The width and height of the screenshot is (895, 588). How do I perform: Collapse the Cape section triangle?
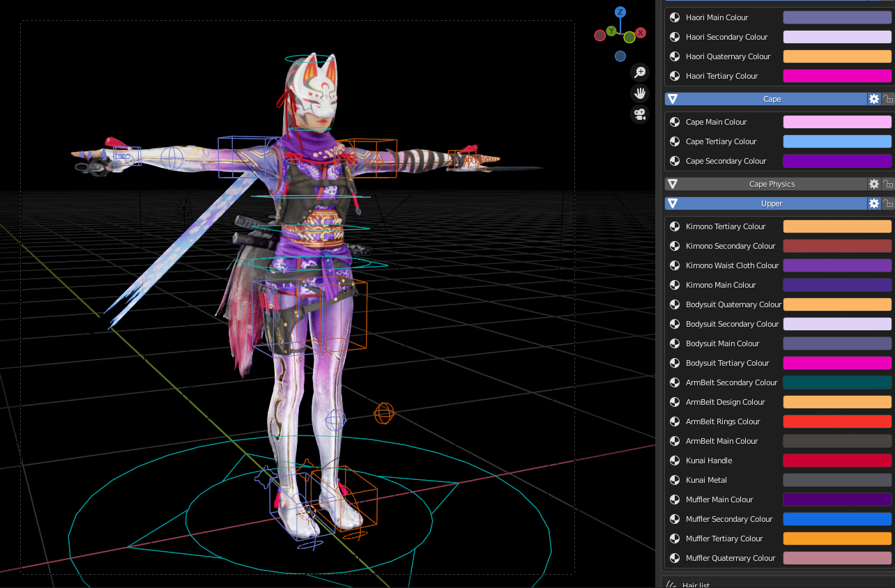673,99
